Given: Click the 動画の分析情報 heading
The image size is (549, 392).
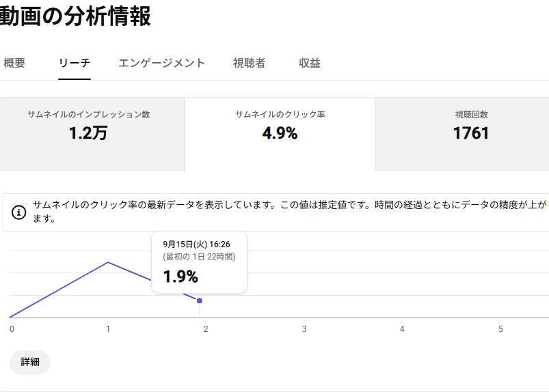Looking at the screenshot, I should point(75,16).
